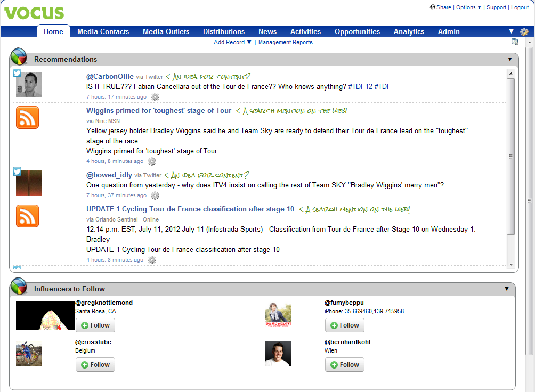The image size is (535, 392).
Task: Follow @bernhardkohl
Action: tap(345, 365)
